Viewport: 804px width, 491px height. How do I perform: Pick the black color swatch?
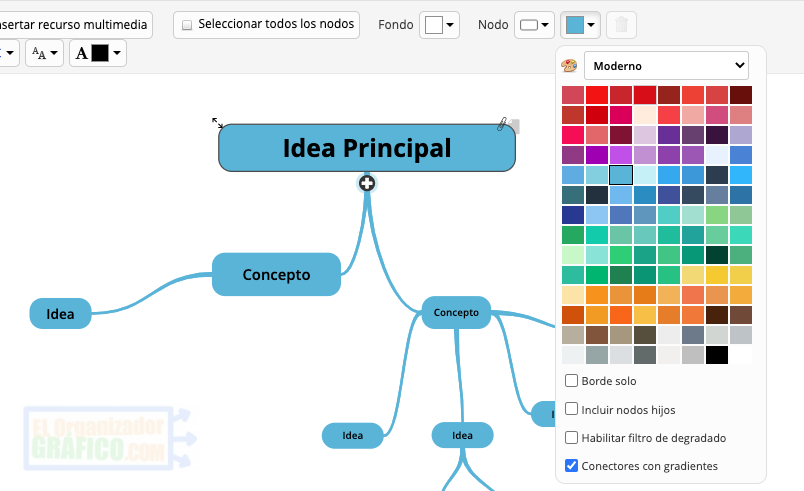(716, 354)
